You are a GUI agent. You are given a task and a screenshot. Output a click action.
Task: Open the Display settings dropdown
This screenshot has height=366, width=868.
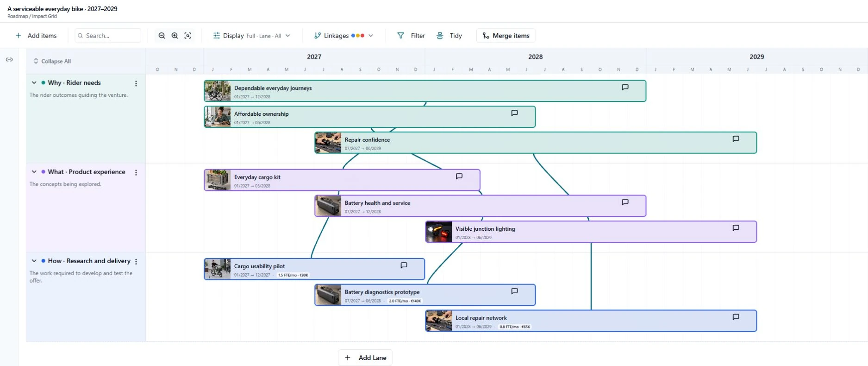click(x=251, y=36)
